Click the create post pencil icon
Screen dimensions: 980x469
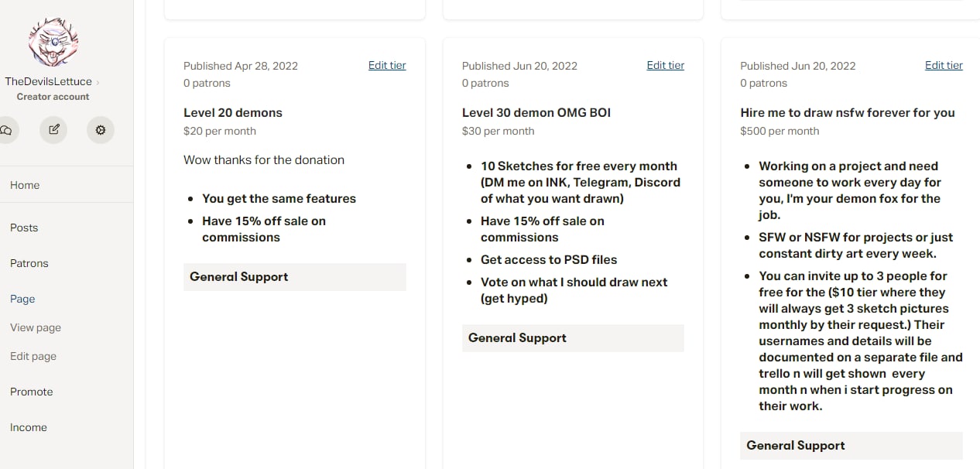click(53, 130)
